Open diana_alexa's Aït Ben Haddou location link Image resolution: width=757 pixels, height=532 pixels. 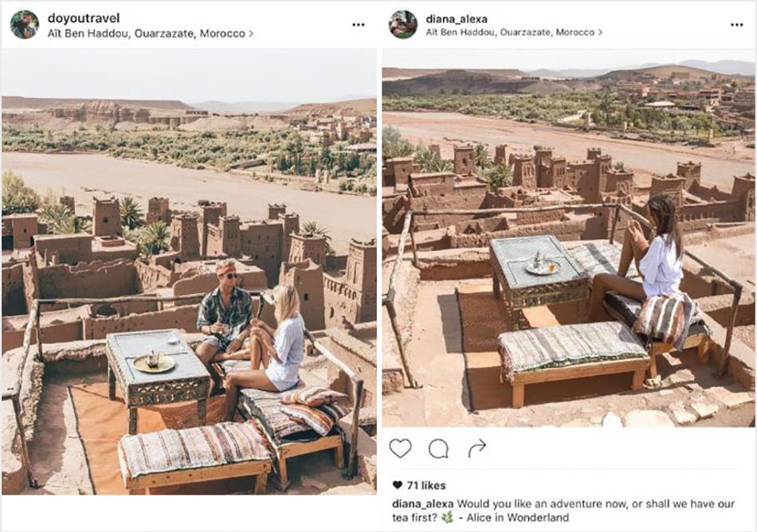pyautogui.click(x=510, y=33)
